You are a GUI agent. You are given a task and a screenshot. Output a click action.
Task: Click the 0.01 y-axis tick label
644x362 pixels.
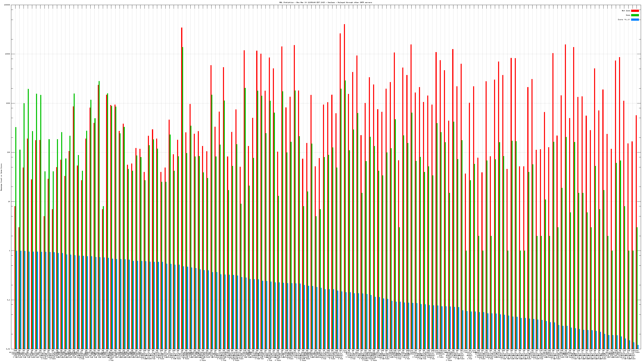tap(8, 349)
